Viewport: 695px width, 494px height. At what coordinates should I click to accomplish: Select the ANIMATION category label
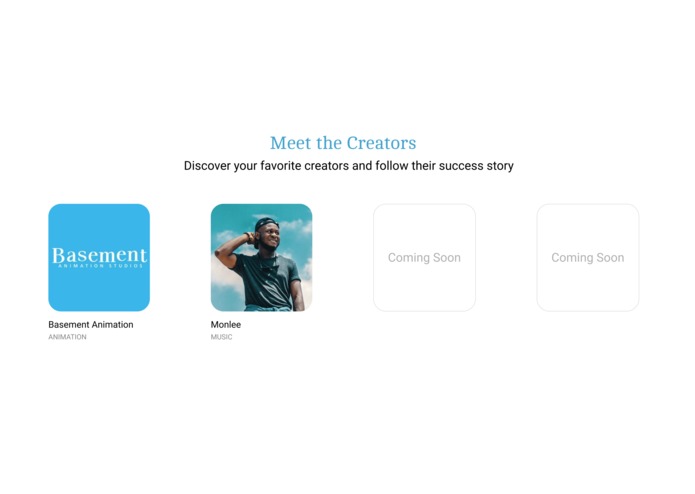click(x=67, y=337)
